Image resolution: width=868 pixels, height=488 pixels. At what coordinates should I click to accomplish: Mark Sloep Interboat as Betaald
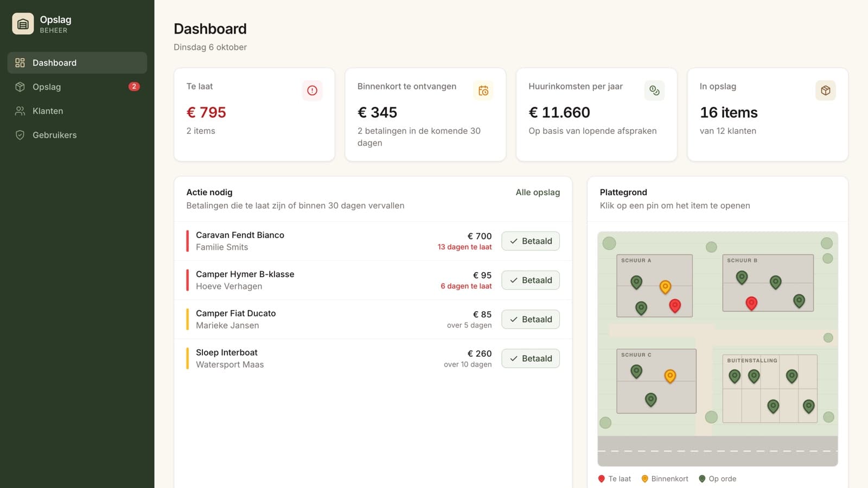531,358
